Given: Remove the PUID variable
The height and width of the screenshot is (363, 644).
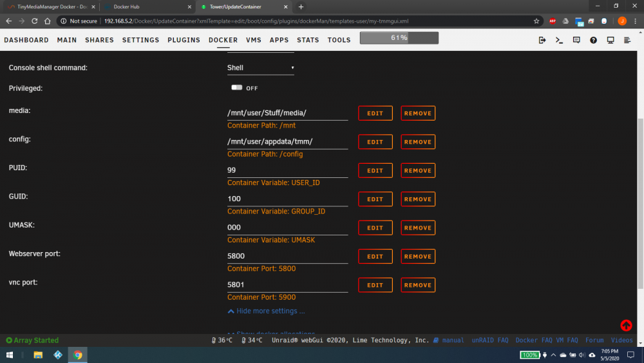Looking at the screenshot, I should pyautogui.click(x=418, y=170).
